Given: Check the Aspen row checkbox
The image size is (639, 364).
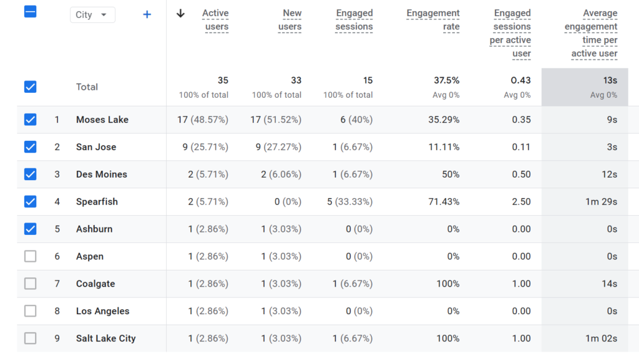Looking at the screenshot, I should tap(30, 256).
